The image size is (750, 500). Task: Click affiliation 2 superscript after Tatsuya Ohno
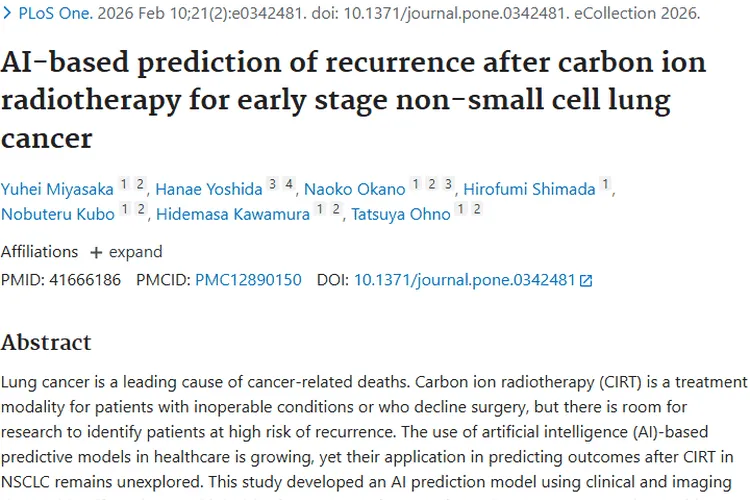[x=477, y=209]
